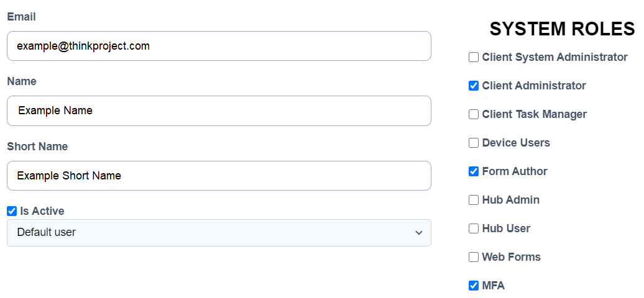644x298 pixels.
Task: Click the Is Active label text
Action: [x=42, y=211]
